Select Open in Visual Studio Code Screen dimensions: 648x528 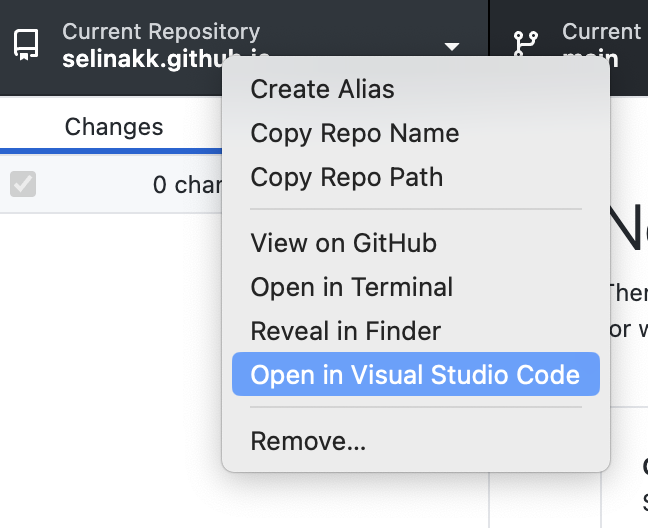(x=415, y=375)
